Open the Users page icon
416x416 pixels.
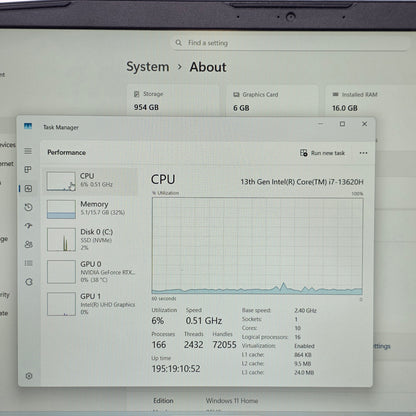coord(28,244)
